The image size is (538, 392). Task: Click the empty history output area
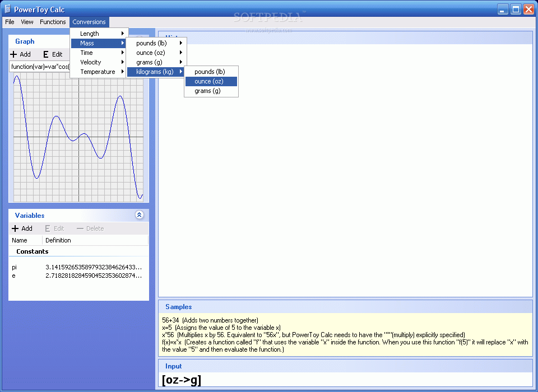(x=345, y=170)
